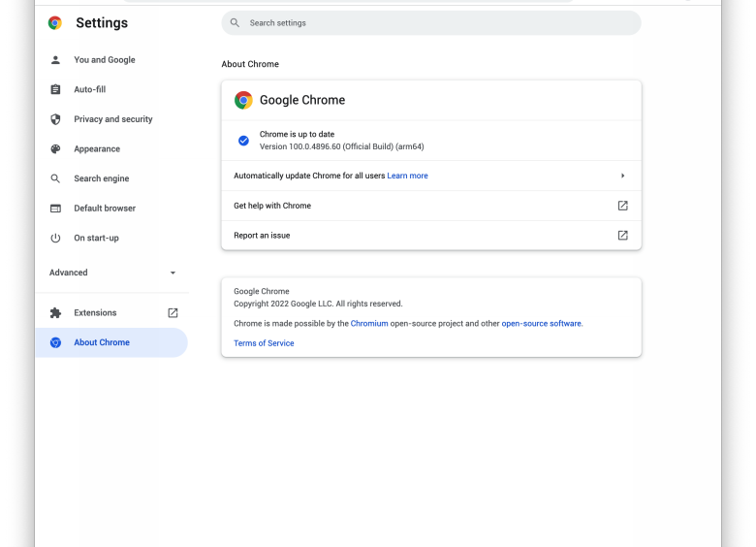Click the Chrome logo next to Settings title
Image resolution: width=756 pixels, height=547 pixels.
[55, 23]
